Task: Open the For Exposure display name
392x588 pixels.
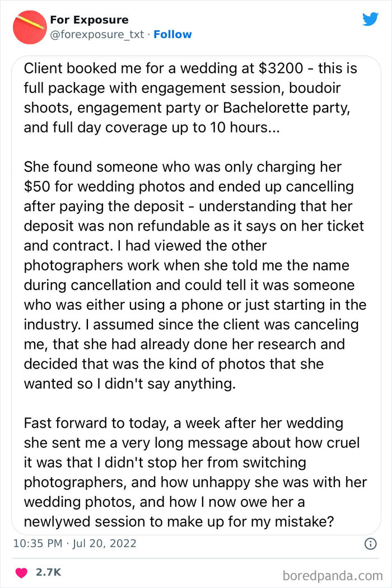Action: pos(89,20)
